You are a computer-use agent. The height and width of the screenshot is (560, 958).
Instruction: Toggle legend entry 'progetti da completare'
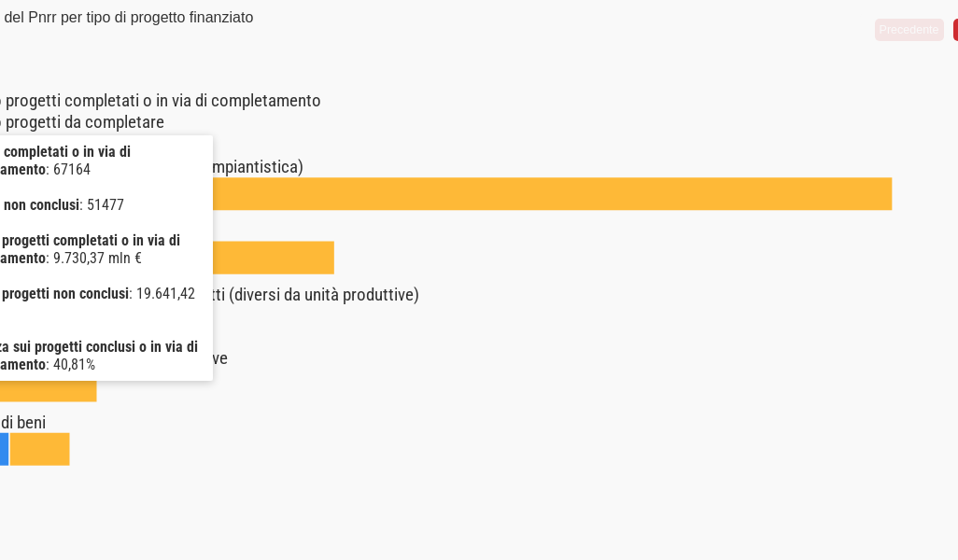click(84, 122)
